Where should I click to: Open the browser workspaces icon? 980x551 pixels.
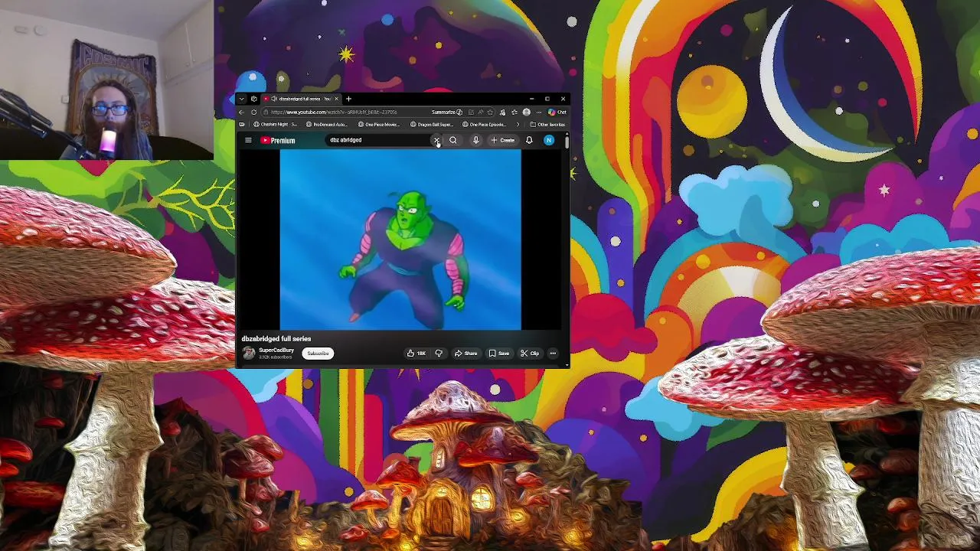click(253, 99)
